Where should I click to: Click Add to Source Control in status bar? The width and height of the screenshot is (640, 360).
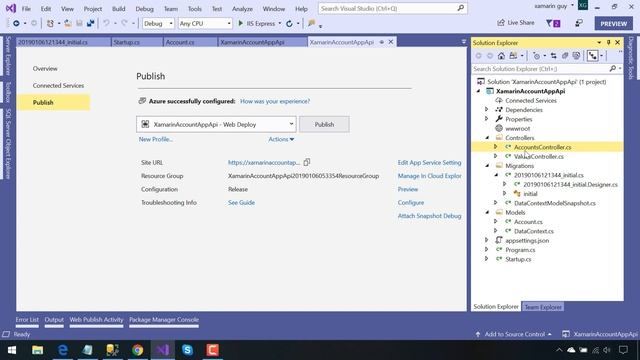point(514,334)
